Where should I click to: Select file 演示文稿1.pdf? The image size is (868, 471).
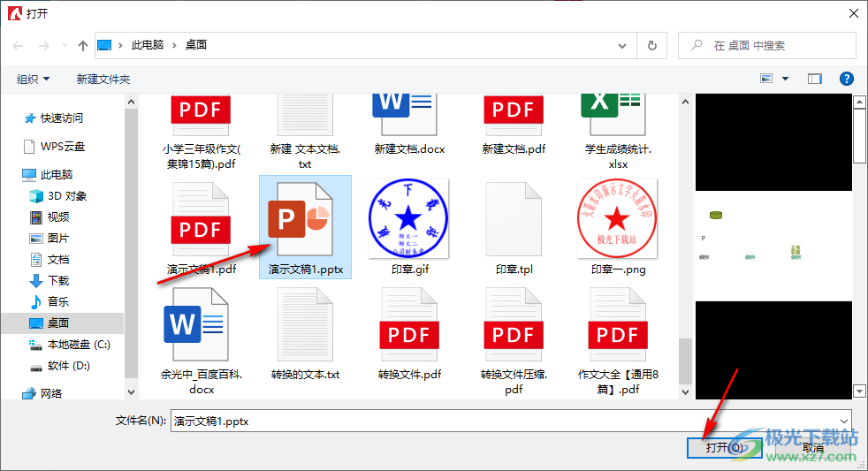point(201,228)
